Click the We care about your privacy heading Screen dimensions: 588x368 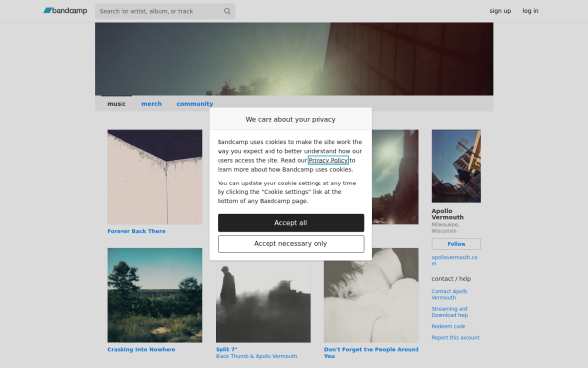click(291, 119)
